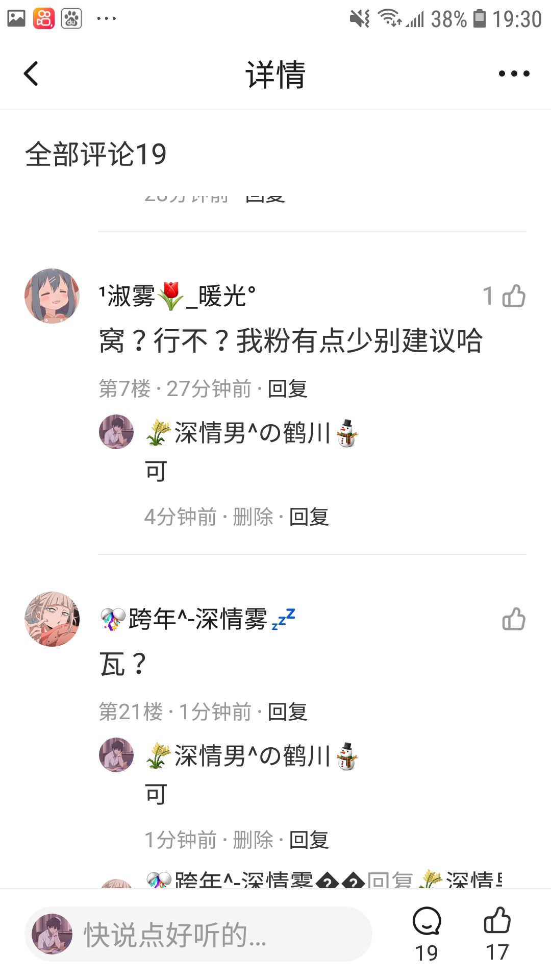Open the 深情男^の鹤川 username in the 21st floor reply
The height and width of the screenshot is (980, 551).
[252, 756]
